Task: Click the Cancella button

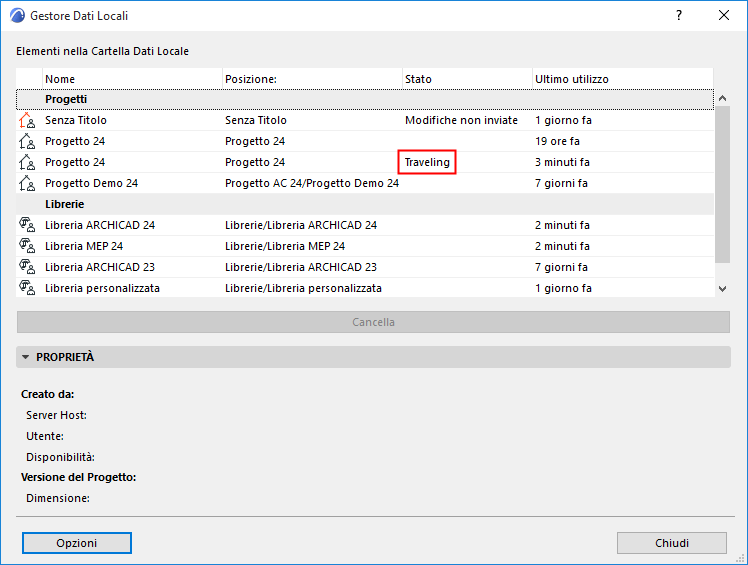Action: [x=373, y=322]
